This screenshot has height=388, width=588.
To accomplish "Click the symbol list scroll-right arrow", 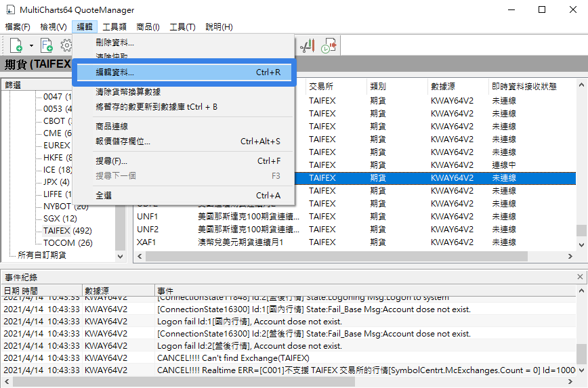I will [x=570, y=257].
